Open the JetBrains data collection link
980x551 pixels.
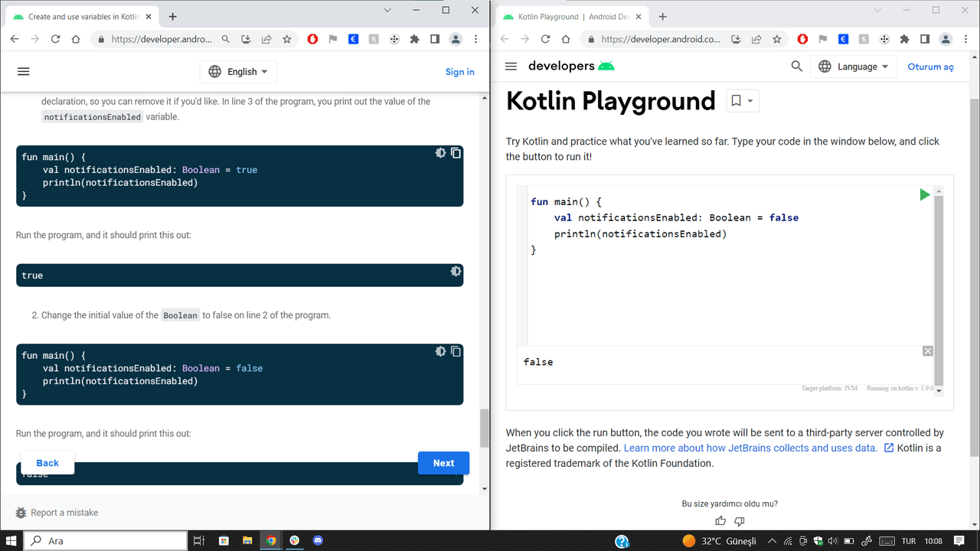coord(750,448)
